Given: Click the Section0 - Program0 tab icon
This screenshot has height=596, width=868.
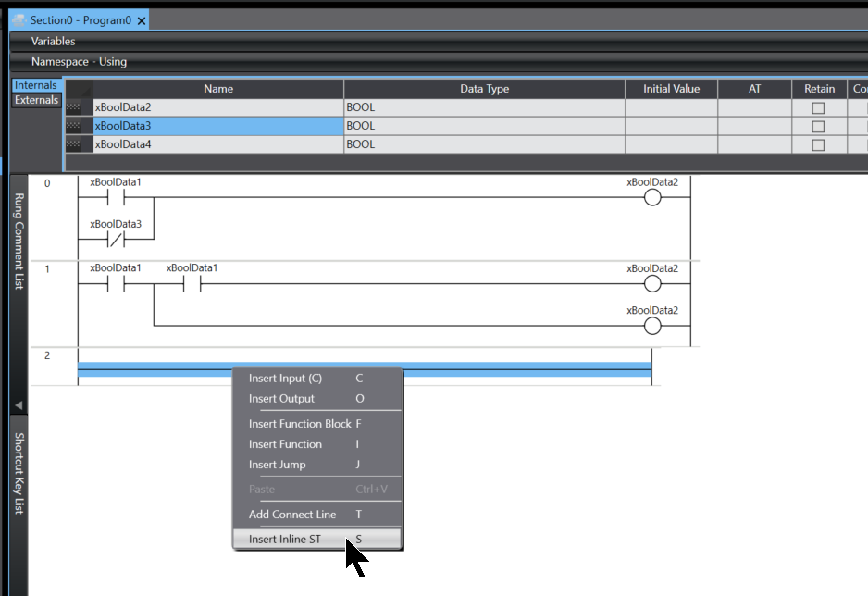Looking at the screenshot, I should [x=19, y=20].
